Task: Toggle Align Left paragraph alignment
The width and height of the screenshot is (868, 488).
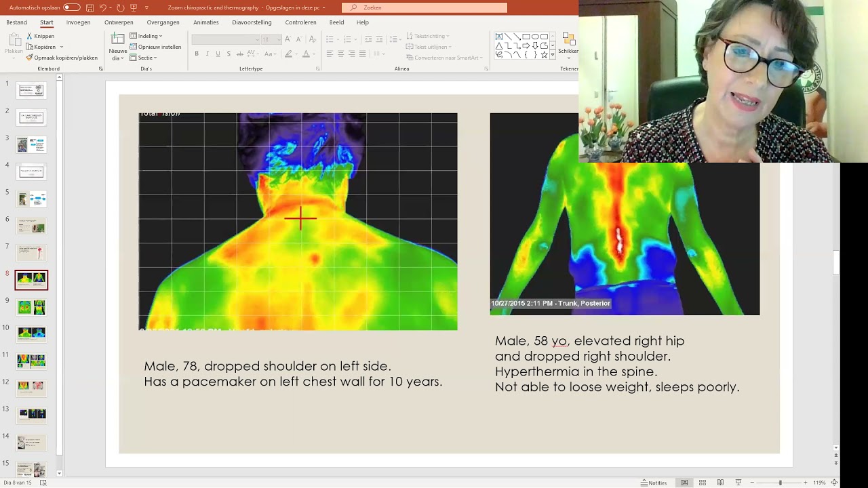Action: pos(330,54)
